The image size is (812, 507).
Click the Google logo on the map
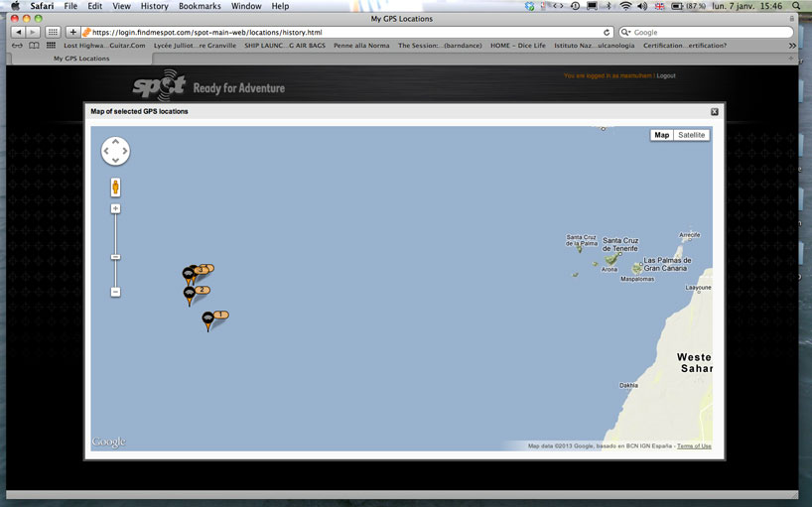click(109, 443)
